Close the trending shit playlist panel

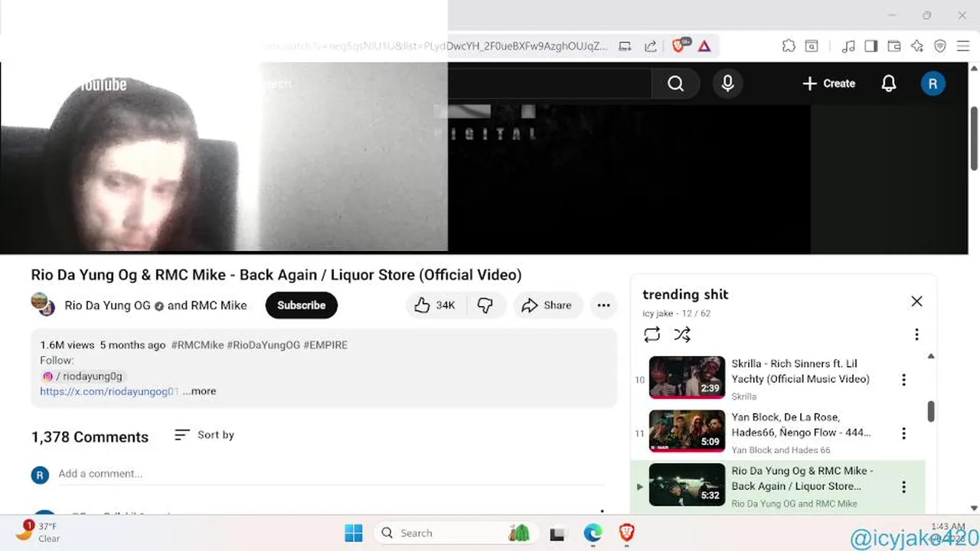click(916, 302)
